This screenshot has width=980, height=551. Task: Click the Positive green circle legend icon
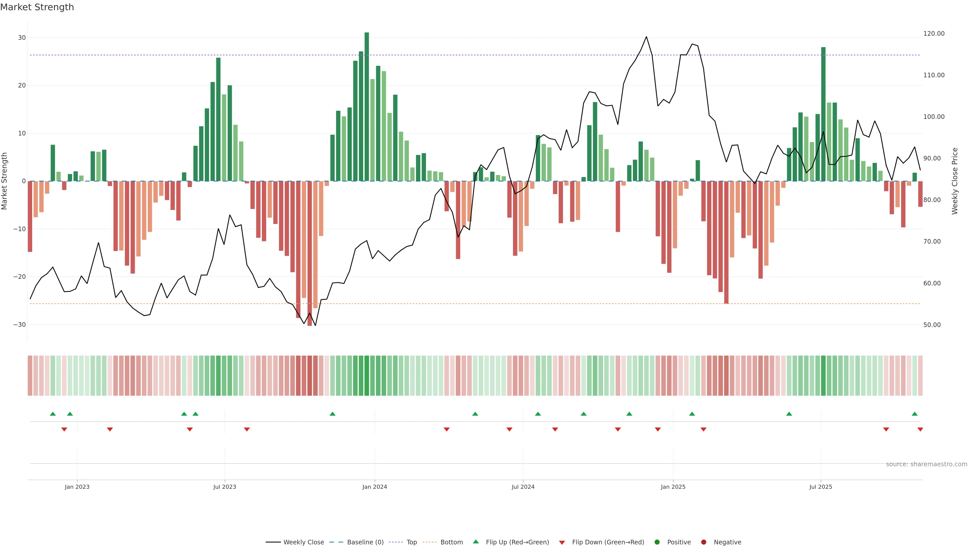pos(657,542)
